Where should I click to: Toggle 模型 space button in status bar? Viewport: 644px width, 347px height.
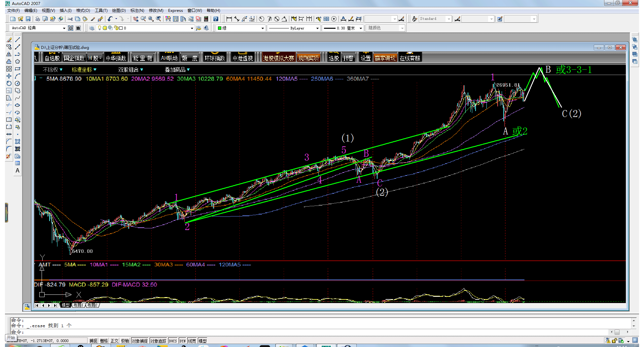tap(202, 341)
